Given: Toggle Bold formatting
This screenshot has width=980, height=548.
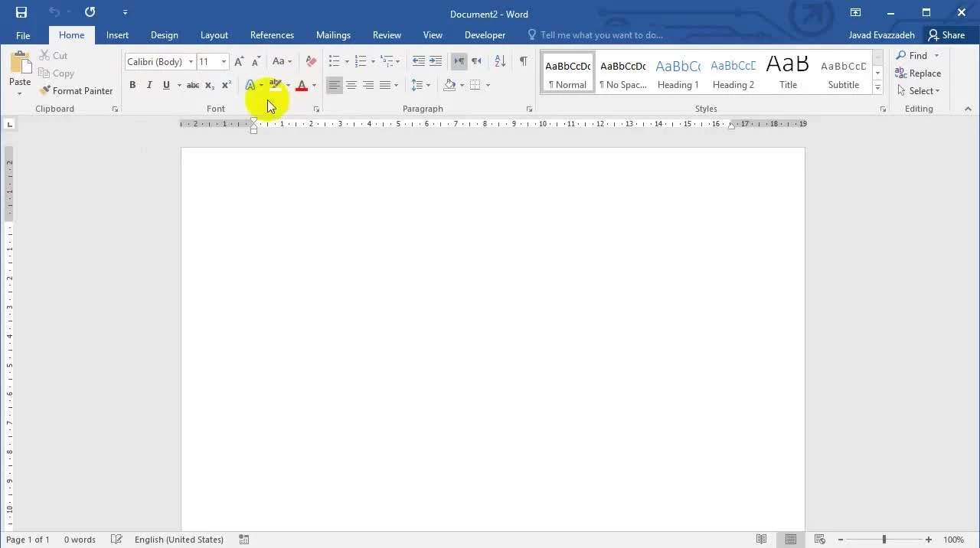Looking at the screenshot, I should tap(132, 85).
